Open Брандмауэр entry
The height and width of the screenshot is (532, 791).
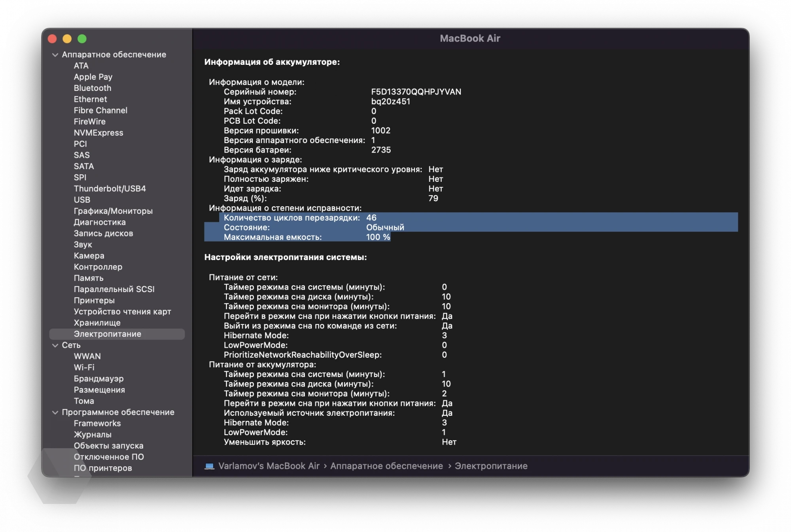click(x=98, y=379)
